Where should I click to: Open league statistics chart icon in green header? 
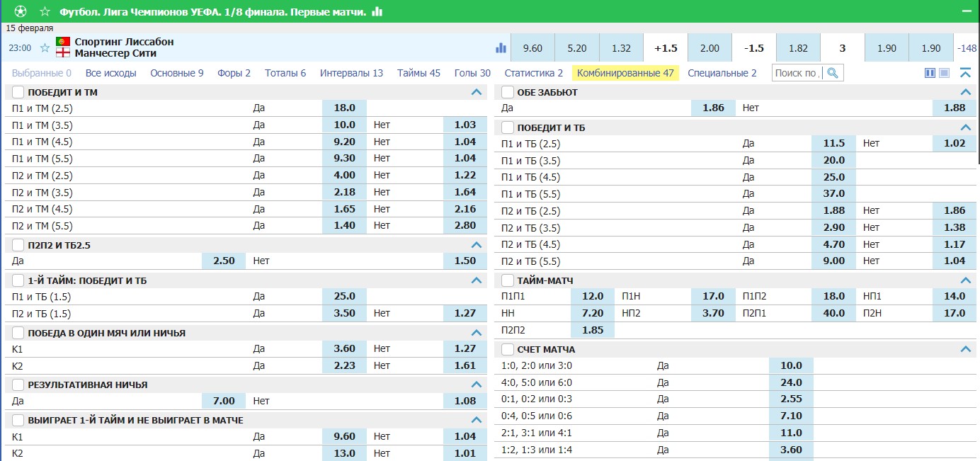[377, 11]
